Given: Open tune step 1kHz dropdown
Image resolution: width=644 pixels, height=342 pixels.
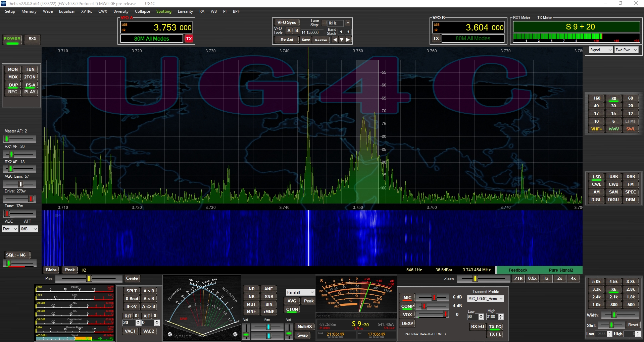Looking at the screenshot, I should point(336,23).
